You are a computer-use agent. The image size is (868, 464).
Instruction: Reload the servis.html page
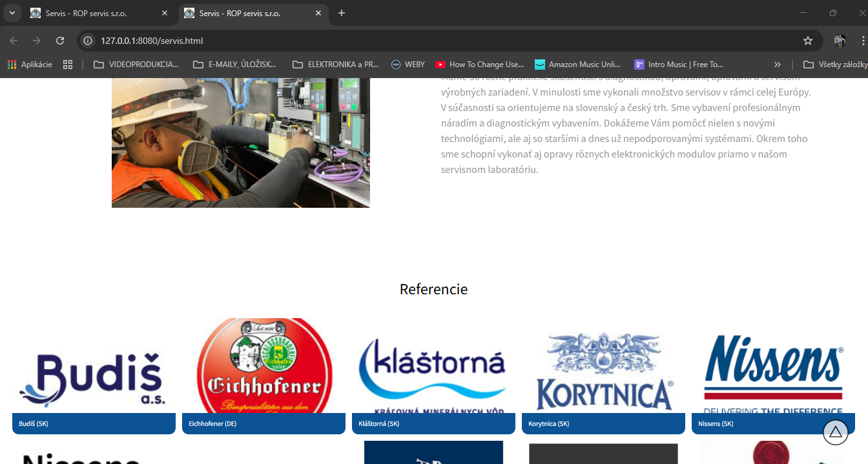[x=60, y=41]
